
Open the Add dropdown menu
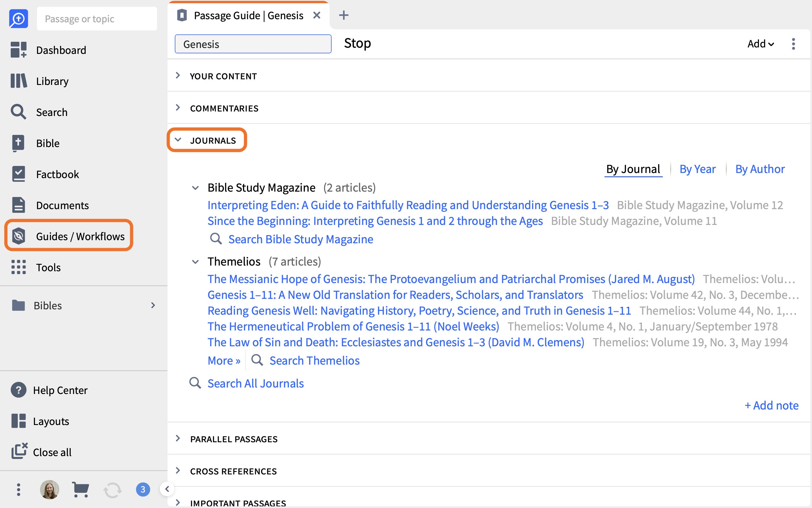click(761, 44)
